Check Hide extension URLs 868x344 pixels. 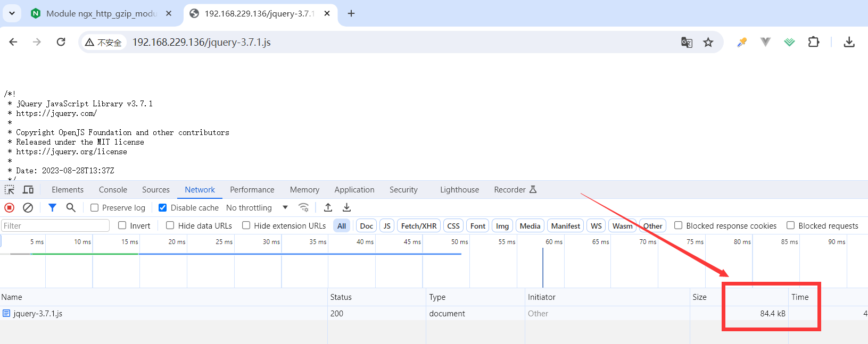(246, 225)
